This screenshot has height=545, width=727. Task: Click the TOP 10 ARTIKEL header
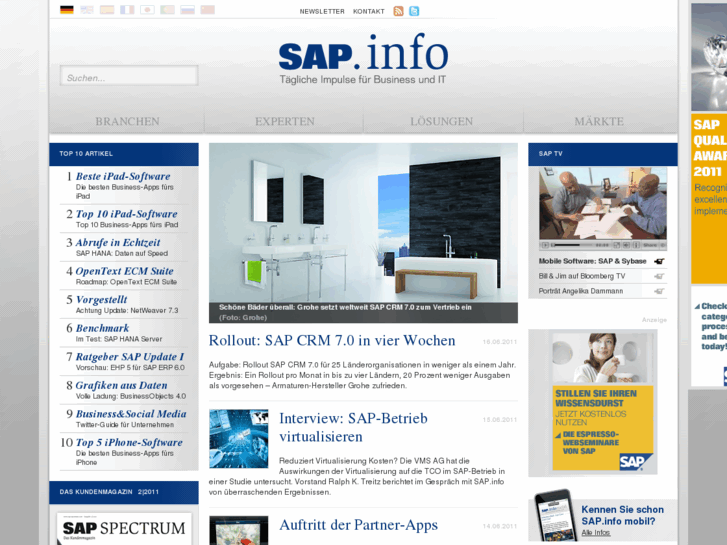[124, 154]
